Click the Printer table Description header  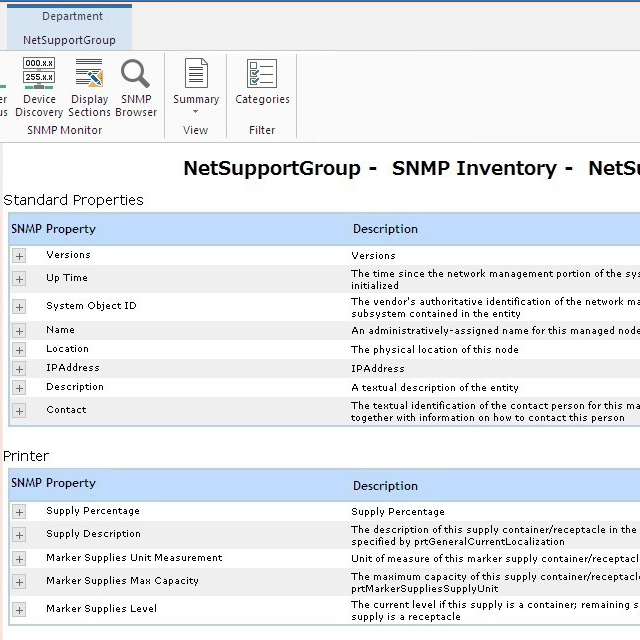(385, 486)
